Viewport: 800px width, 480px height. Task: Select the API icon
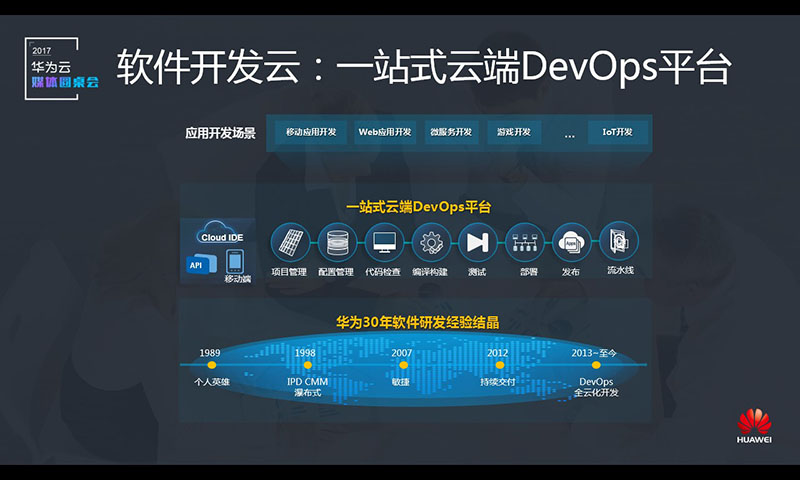(197, 264)
